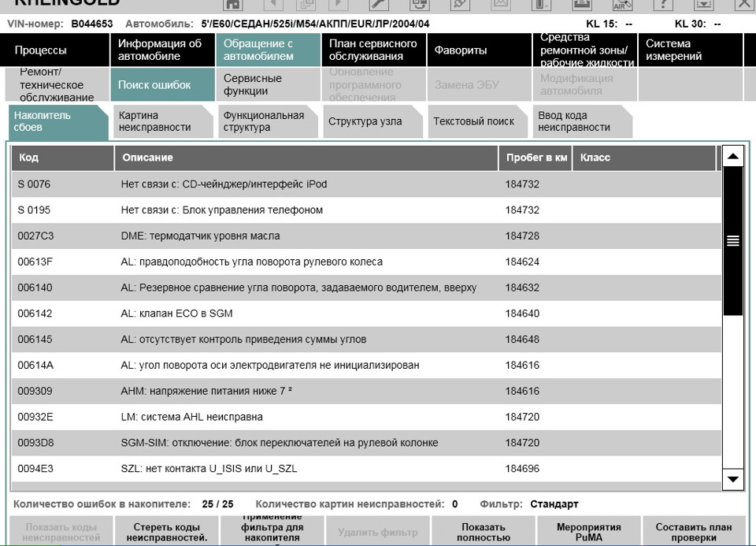Open Ремонт/техническое обслуживание submenu
This screenshot has width=756, height=546.
click(x=57, y=84)
